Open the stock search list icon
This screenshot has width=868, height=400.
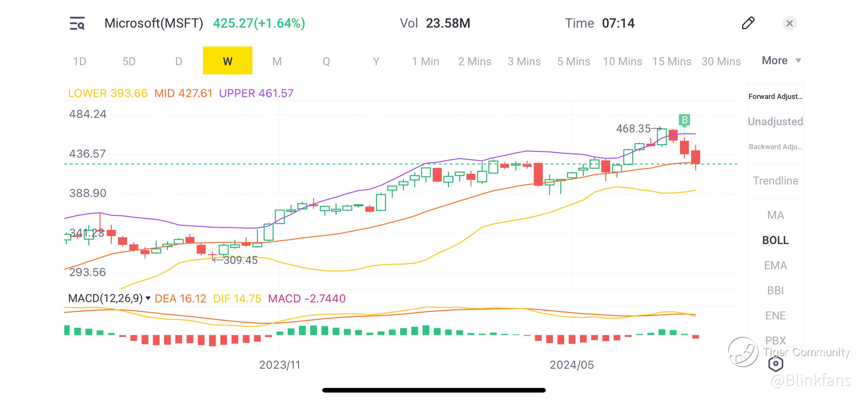pos(77,23)
